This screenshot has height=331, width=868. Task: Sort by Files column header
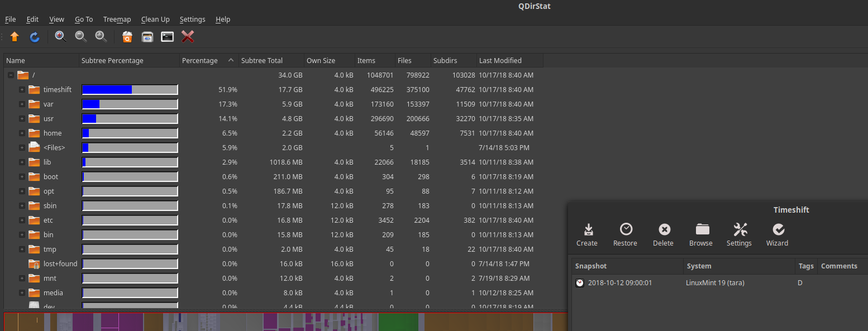[413, 60]
